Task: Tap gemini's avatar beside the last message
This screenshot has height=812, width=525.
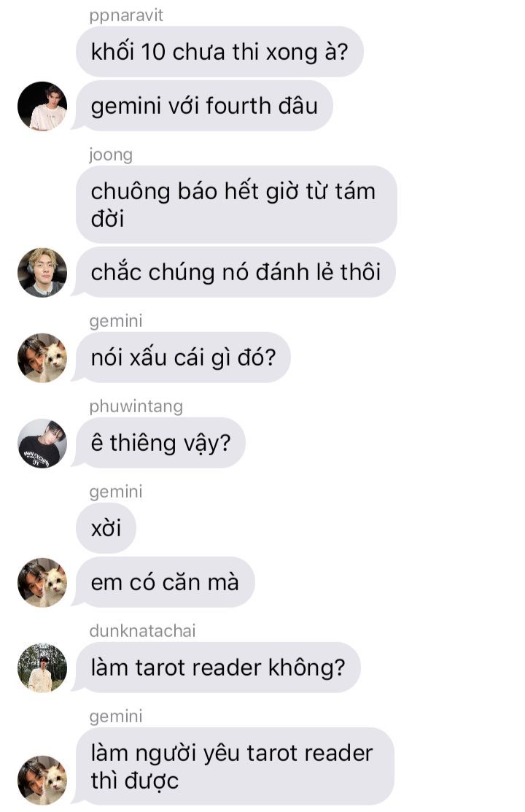Action: point(42,781)
